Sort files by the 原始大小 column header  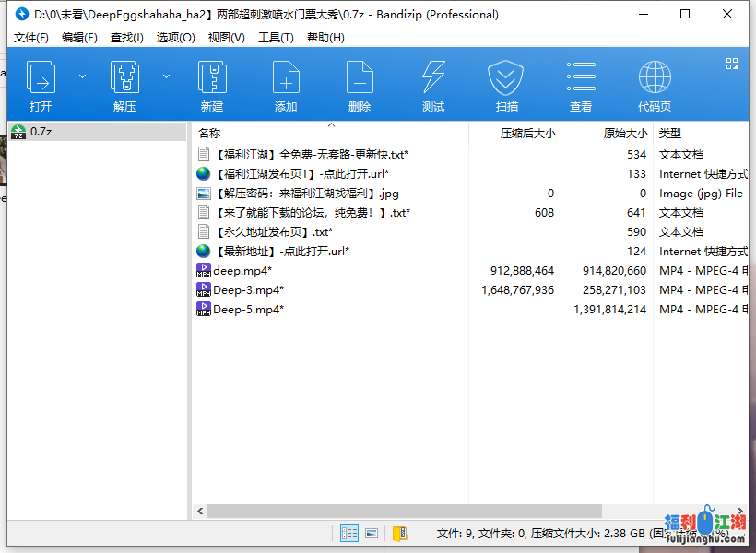625,134
